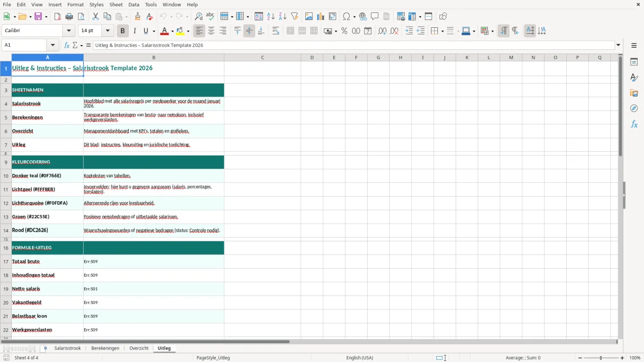Click the Wrap Text icon
The height and width of the screenshot is (362, 644).
tap(276, 31)
